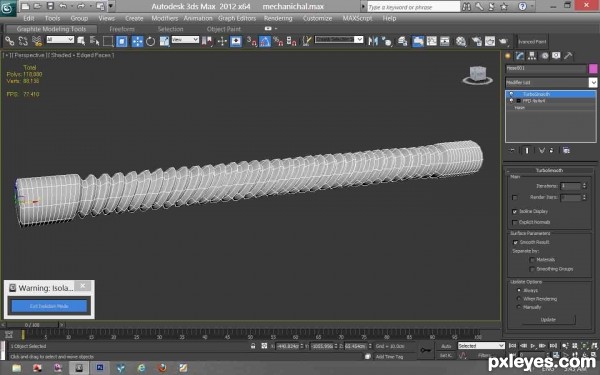Toggle the Angle Snap icon
The height and width of the screenshot is (375, 600).
[x=265, y=41]
